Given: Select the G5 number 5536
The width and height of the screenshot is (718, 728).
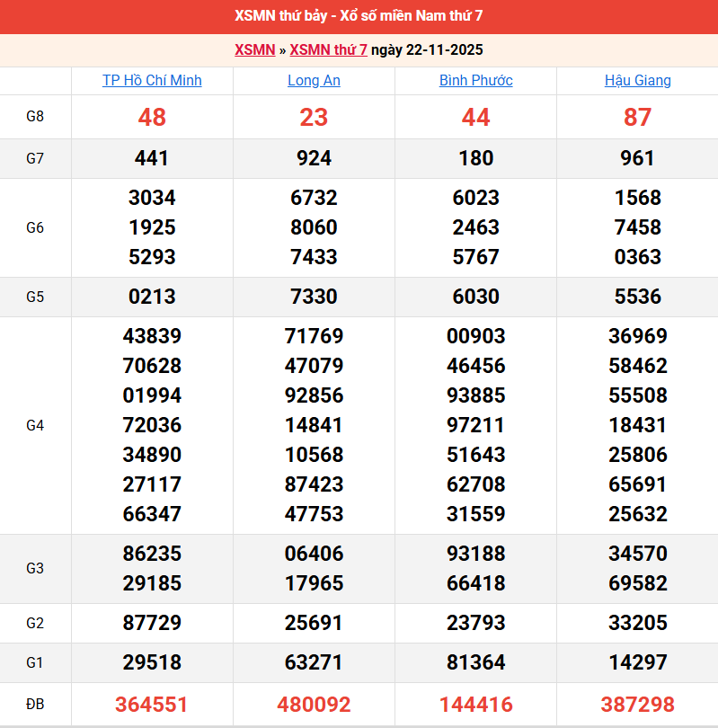Looking at the screenshot, I should point(637,297).
